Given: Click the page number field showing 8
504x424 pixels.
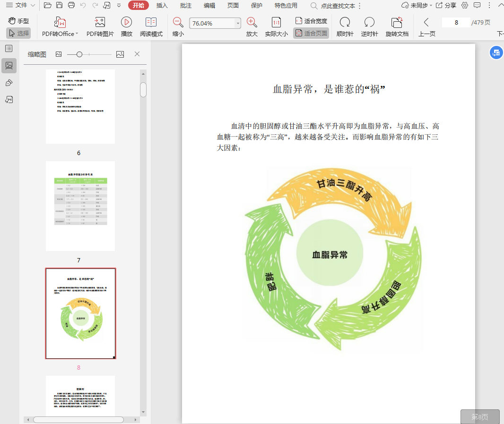Looking at the screenshot, I should tap(456, 23).
